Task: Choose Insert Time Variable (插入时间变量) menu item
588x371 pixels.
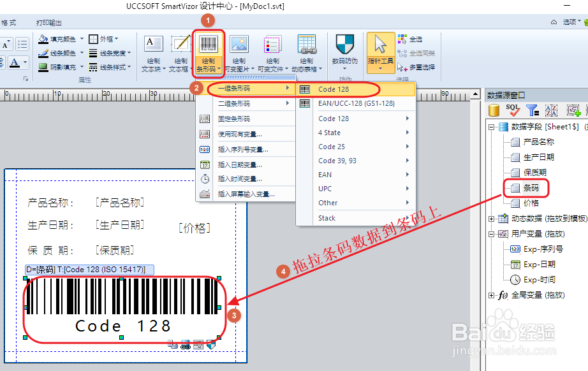Action: point(246,178)
